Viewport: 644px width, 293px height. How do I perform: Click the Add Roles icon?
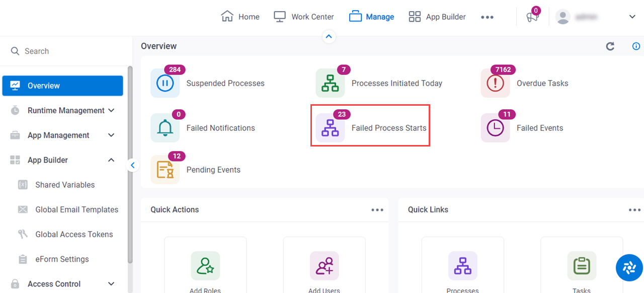click(205, 266)
